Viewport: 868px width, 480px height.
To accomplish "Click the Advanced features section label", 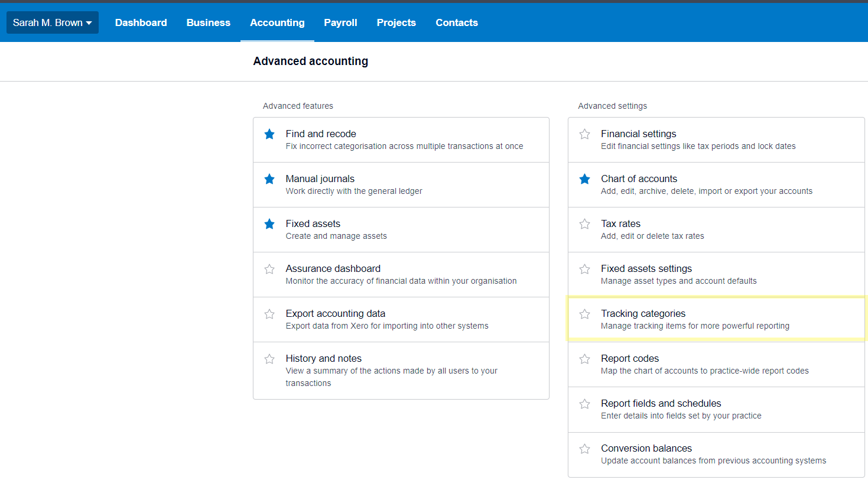I will click(x=298, y=106).
